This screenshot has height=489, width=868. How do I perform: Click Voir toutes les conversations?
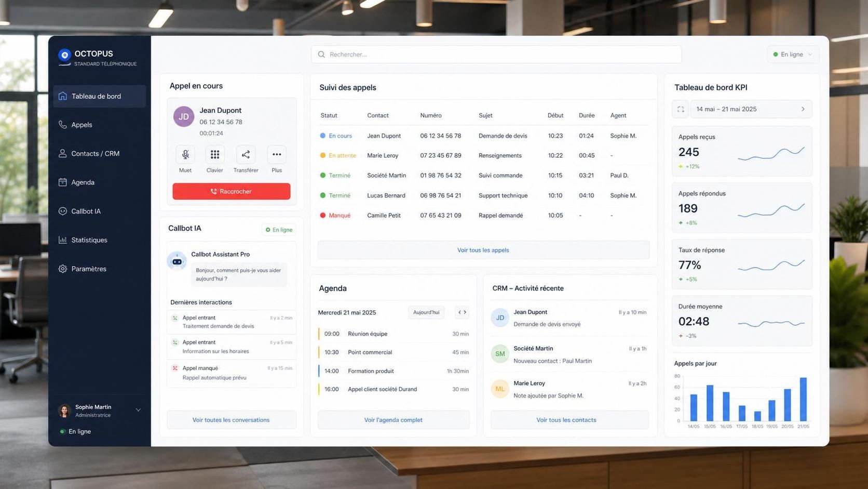point(231,420)
